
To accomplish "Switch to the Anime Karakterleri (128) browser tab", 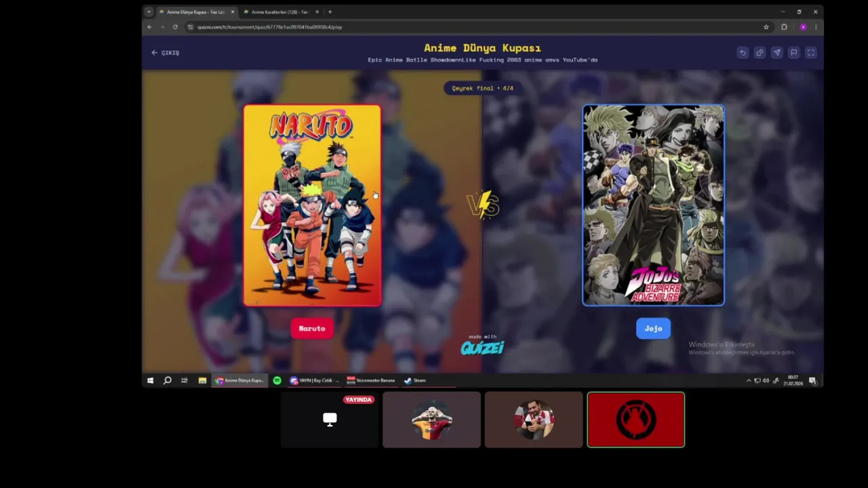I will click(279, 12).
